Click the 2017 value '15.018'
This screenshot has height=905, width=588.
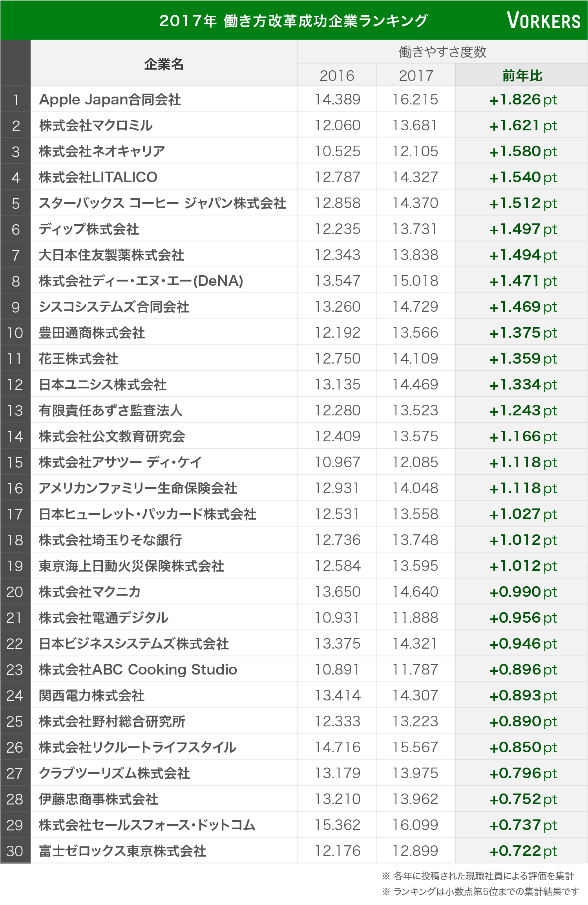click(x=415, y=281)
